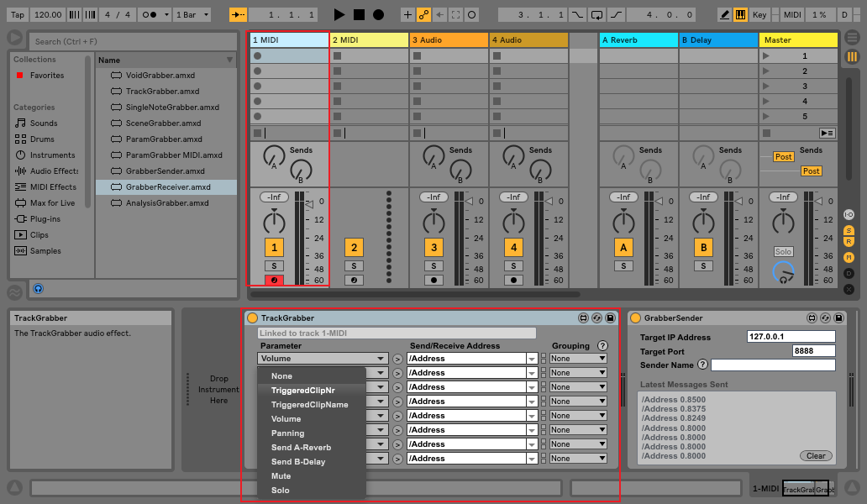
Task: Click Target IP Address field 127.0.0.1
Action: 791,337
